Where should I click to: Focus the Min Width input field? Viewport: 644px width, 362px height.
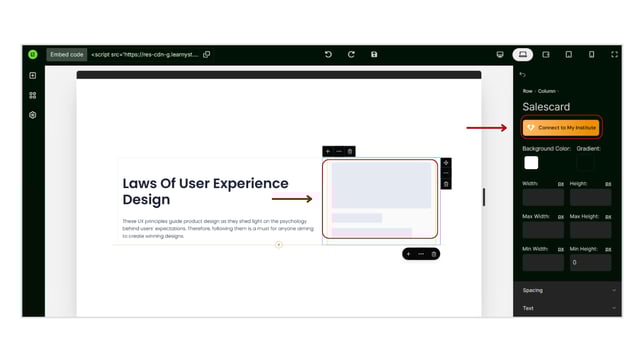pyautogui.click(x=543, y=263)
